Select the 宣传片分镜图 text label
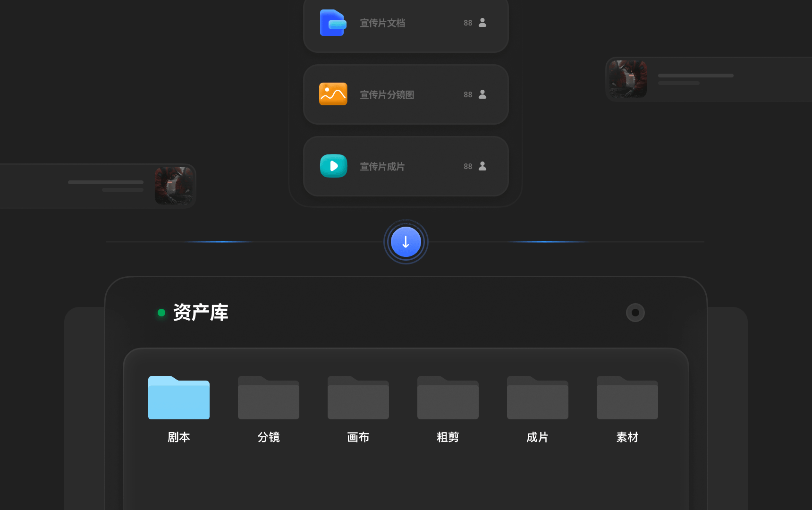The width and height of the screenshot is (812, 510). [x=387, y=94]
